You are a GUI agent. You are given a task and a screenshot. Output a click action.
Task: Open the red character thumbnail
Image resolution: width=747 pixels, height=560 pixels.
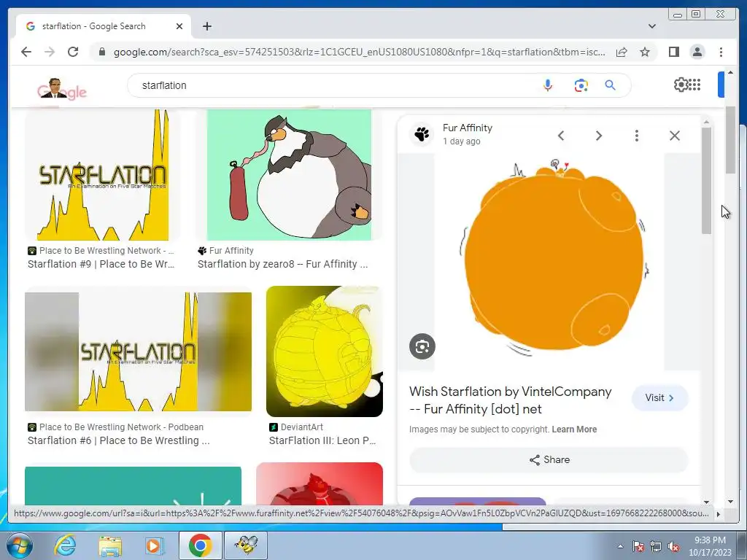point(320,484)
